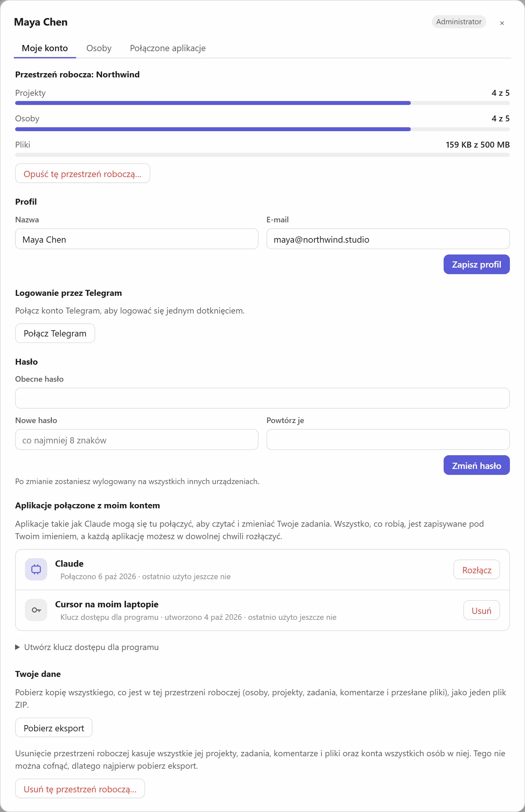Image resolution: width=525 pixels, height=812 pixels.
Task: Download data via Pobierz eksport
Action: pyautogui.click(x=54, y=727)
